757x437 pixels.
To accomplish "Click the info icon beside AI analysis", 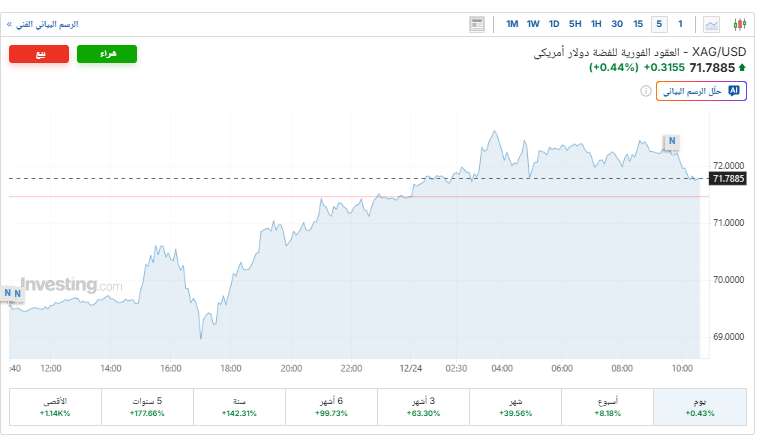I will tap(646, 91).
